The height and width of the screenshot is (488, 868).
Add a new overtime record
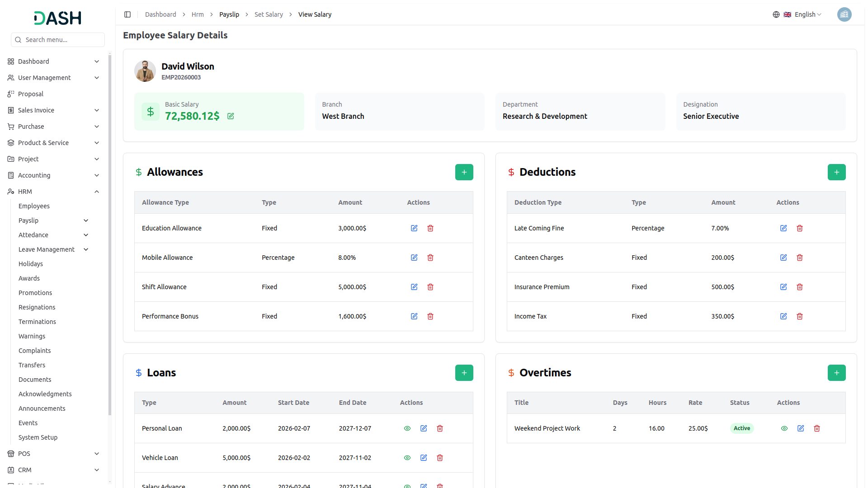click(x=836, y=373)
